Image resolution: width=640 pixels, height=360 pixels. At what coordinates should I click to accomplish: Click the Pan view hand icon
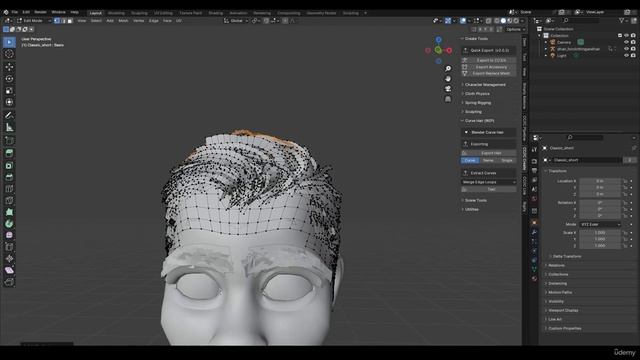[x=448, y=79]
